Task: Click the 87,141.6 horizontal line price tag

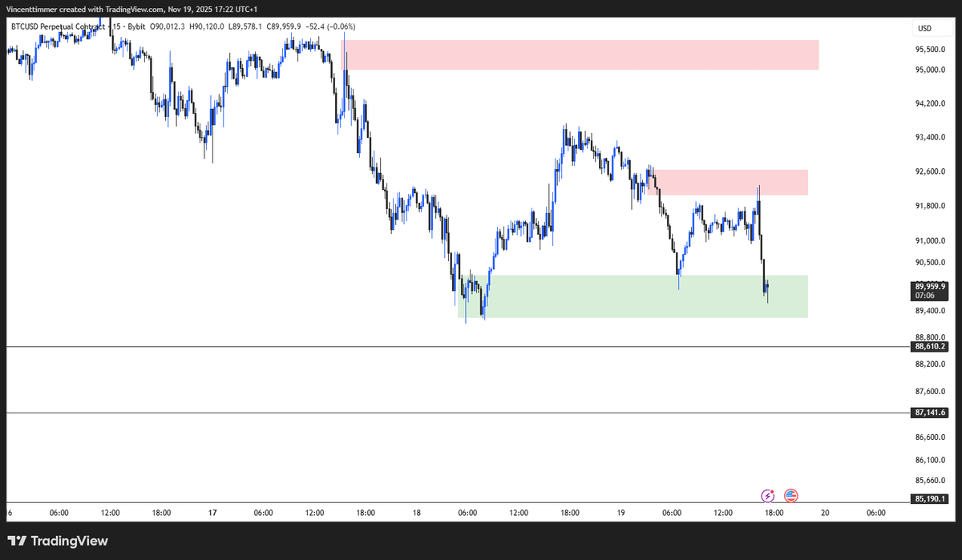Action: tap(930, 413)
